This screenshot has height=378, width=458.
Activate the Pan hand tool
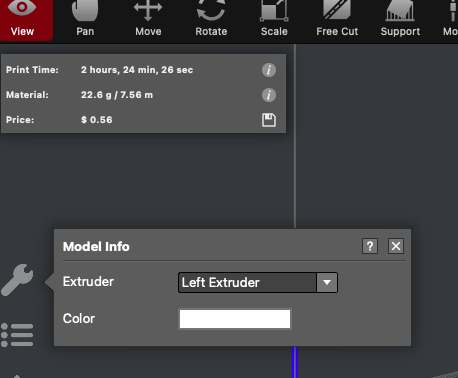85,19
